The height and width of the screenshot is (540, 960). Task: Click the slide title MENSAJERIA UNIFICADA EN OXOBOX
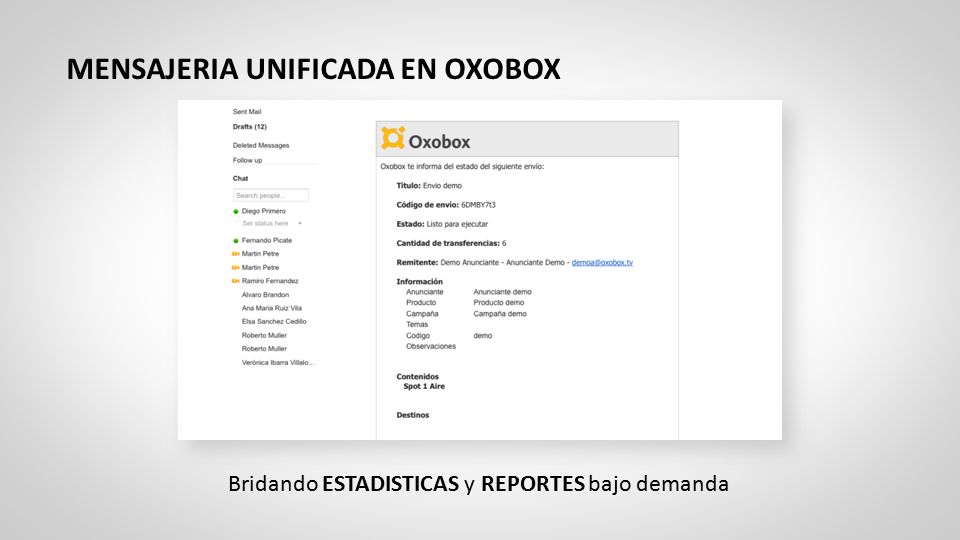point(313,69)
